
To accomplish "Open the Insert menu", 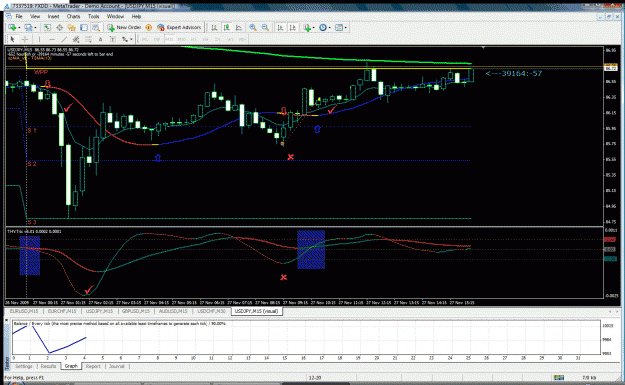I will tap(53, 16).
